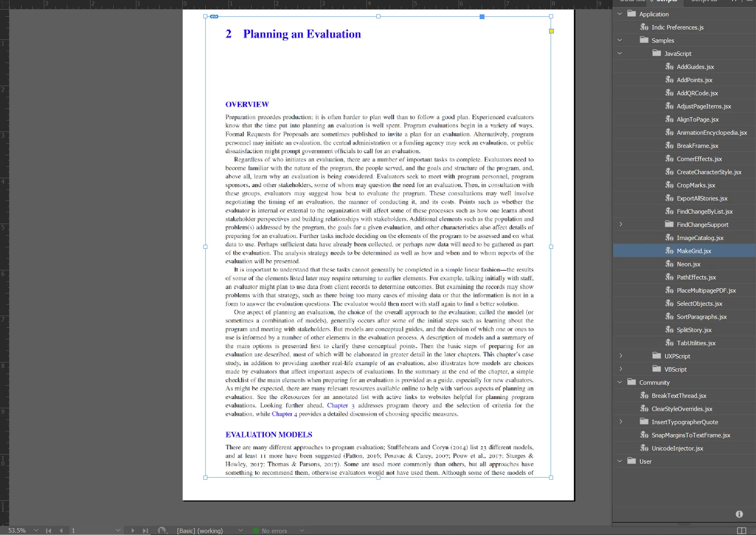
Task: Select the MakeGrid.jsx script
Action: point(684,251)
